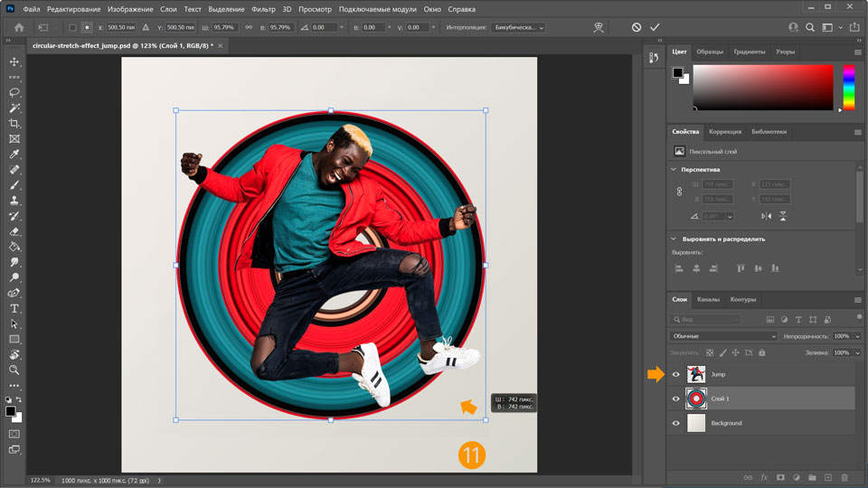
Task: Select the Frame tool
Action: tap(14, 139)
